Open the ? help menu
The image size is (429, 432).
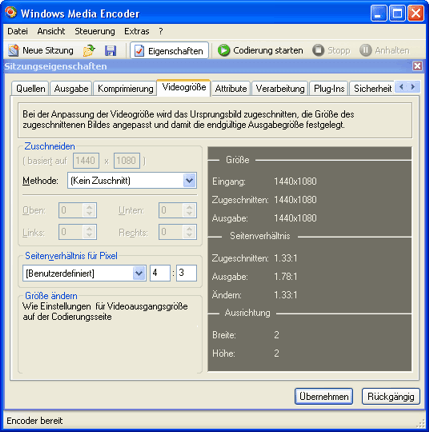161,31
